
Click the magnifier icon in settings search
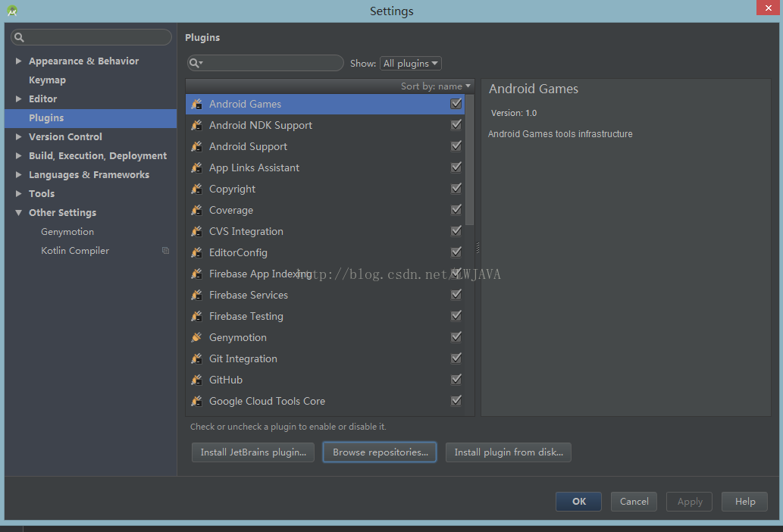[19, 37]
